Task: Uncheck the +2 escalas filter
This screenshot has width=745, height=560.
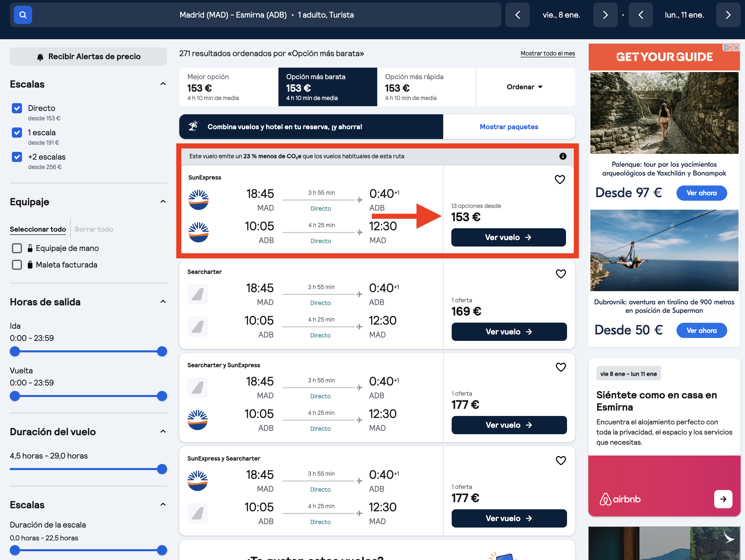Action: [17, 157]
